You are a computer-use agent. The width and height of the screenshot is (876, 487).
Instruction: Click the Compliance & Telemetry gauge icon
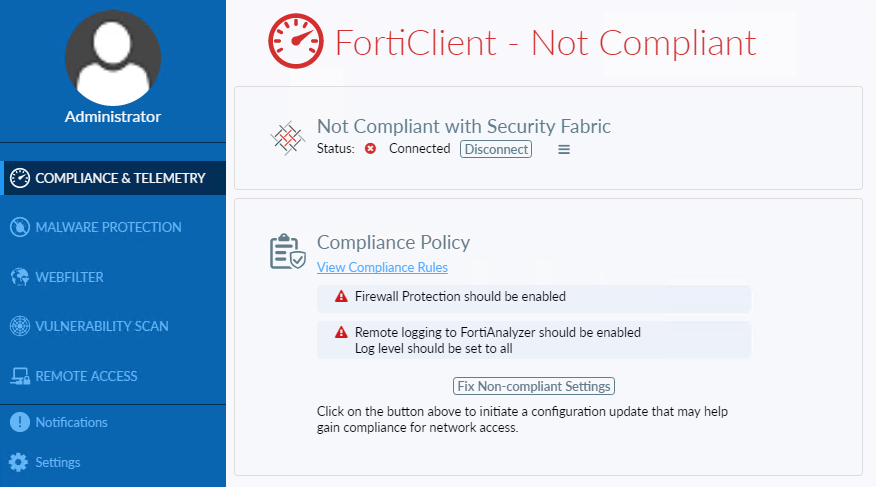tap(19, 178)
